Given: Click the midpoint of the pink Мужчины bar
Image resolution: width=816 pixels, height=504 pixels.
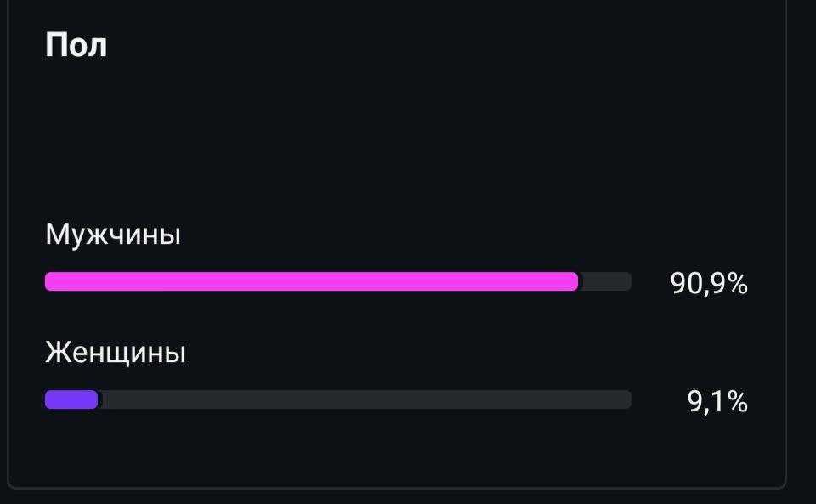Looking at the screenshot, I should click(311, 281).
